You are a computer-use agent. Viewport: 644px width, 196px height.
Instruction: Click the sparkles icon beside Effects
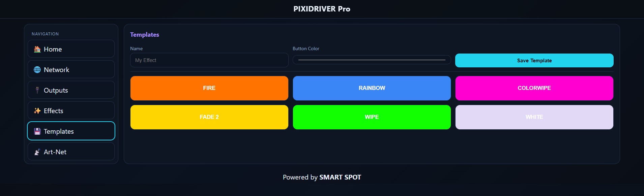point(37,111)
